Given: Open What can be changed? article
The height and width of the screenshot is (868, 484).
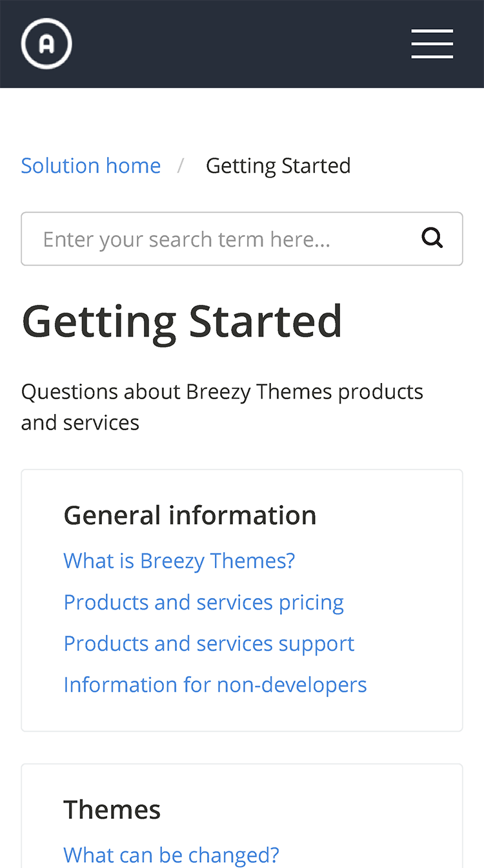Looking at the screenshot, I should pyautogui.click(x=171, y=855).
